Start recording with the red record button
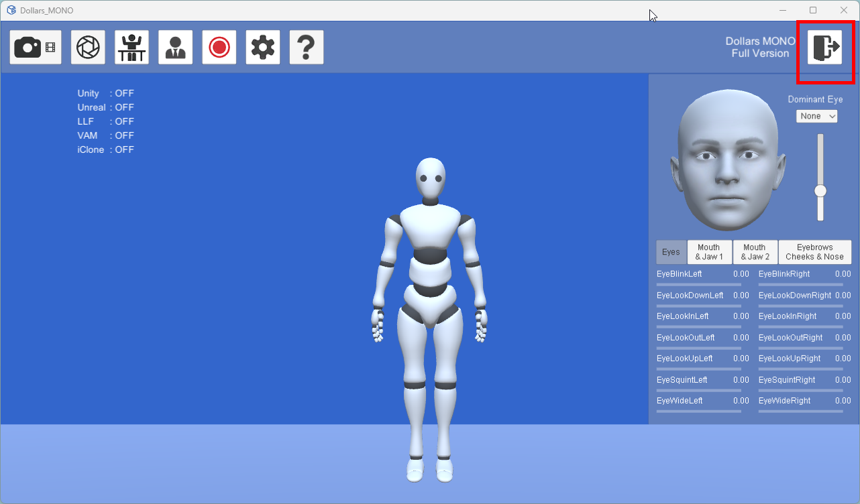The width and height of the screenshot is (860, 504). coord(219,48)
